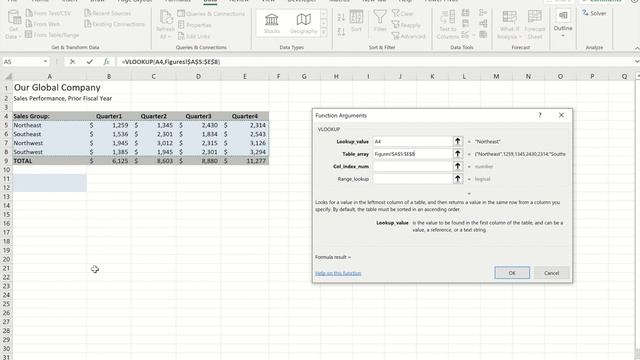The width and height of the screenshot is (640, 360).
Task: Select the Sales Group: header cell
Action: tap(49, 116)
